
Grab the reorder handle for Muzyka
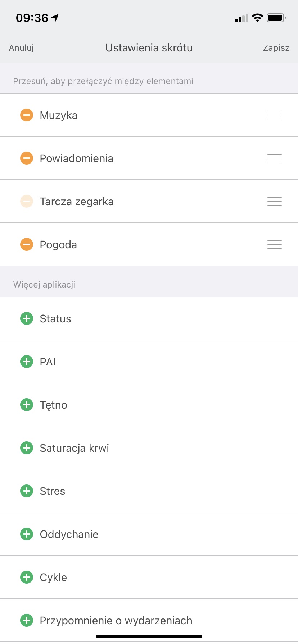pos(275,115)
